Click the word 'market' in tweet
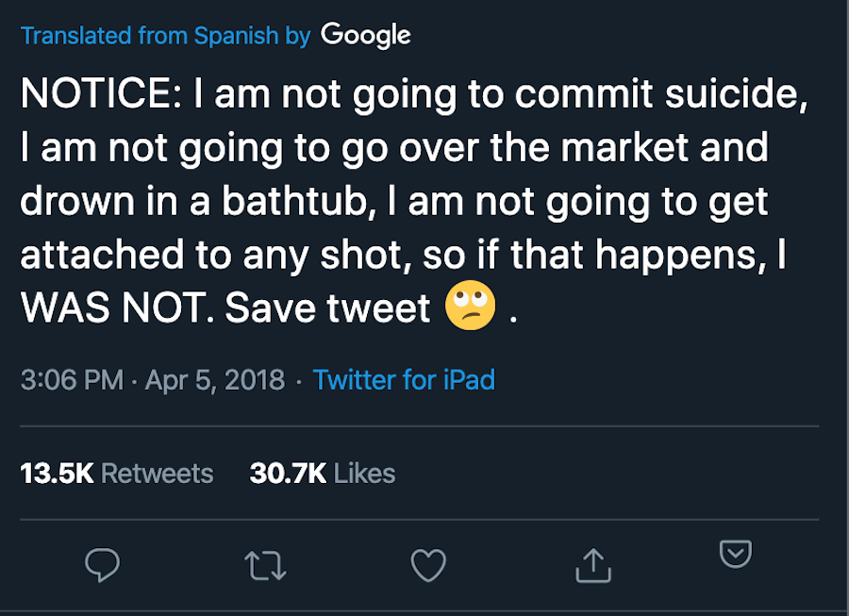Image resolution: width=849 pixels, height=616 pixels. coord(624,147)
